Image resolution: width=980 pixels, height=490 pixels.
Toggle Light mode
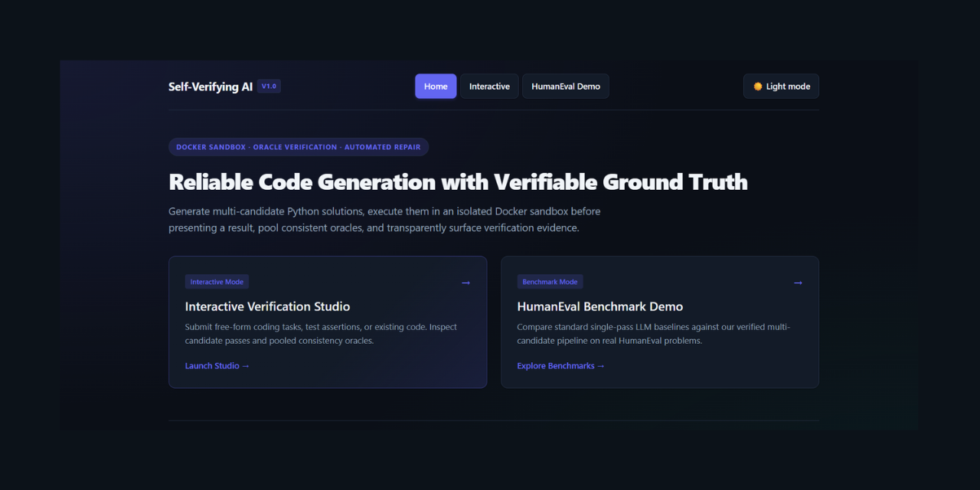pos(781,87)
